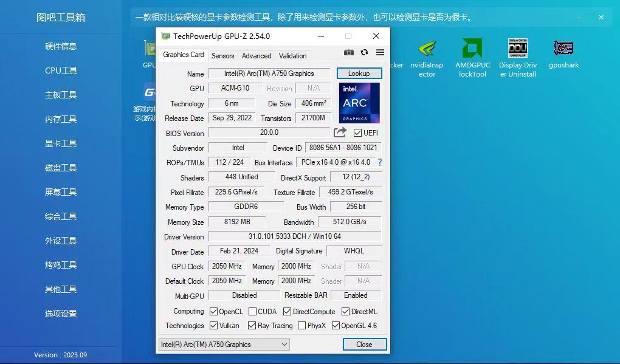Open the GPU-Z hamburger menu
Image resolution: width=620 pixels, height=364 pixels.
point(380,52)
